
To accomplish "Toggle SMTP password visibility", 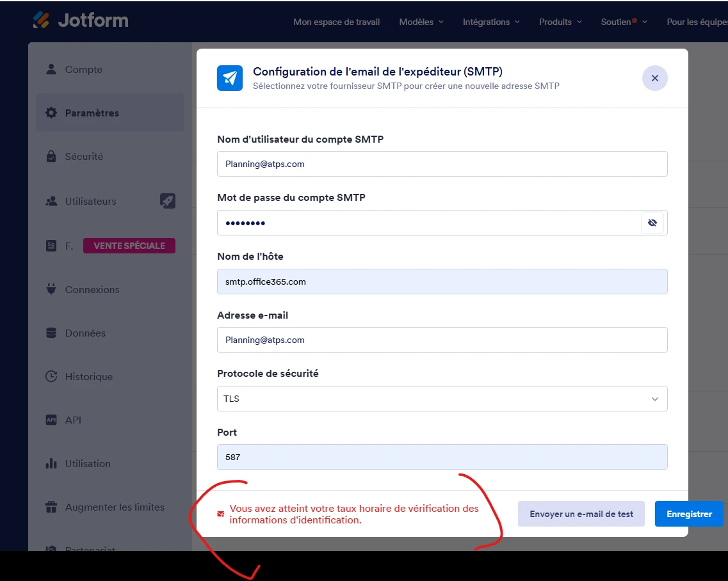I will (653, 223).
